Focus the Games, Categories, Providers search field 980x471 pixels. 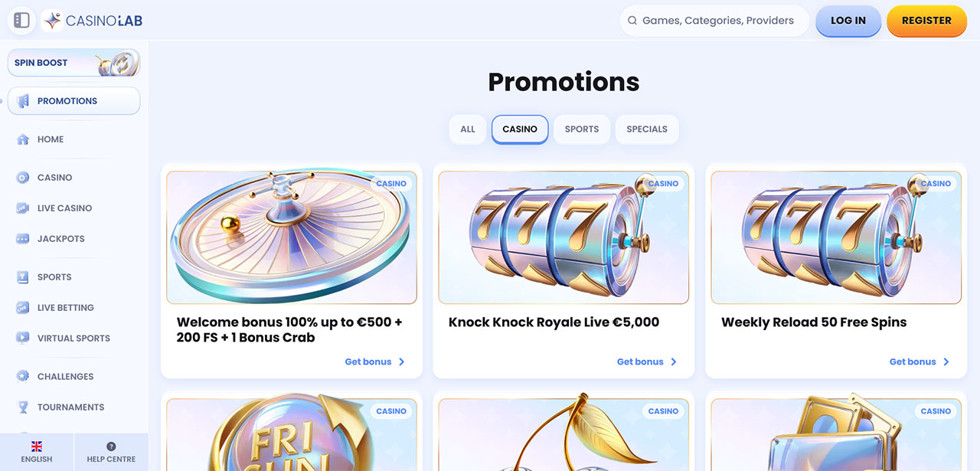(714, 21)
